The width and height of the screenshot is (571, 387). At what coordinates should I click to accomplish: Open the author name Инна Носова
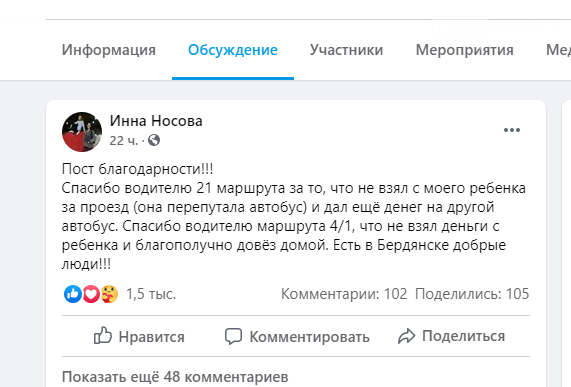pyautogui.click(x=156, y=121)
